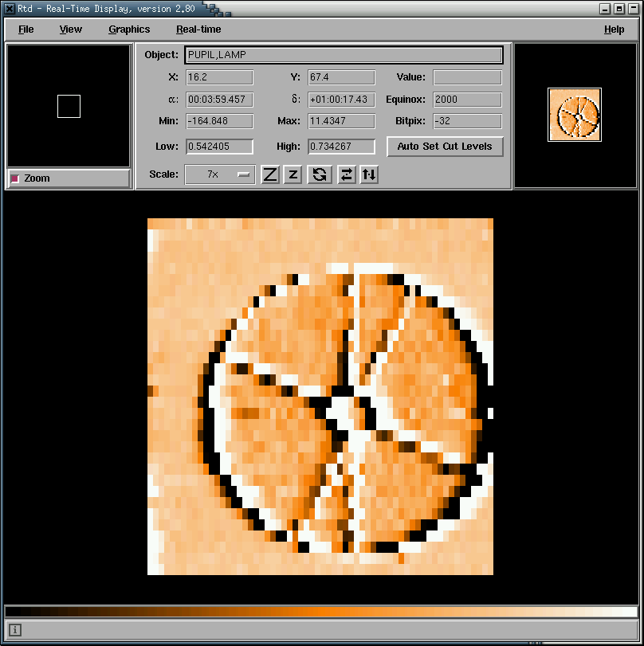The width and height of the screenshot is (644, 646).
Task: Click the window menu icon in the title bar
Action: click(x=10, y=8)
